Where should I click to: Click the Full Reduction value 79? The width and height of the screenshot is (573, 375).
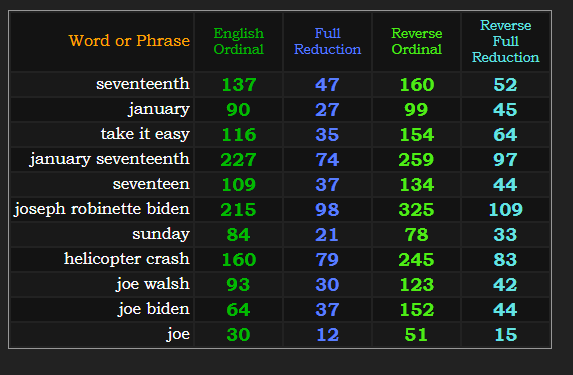pyautogui.click(x=327, y=260)
